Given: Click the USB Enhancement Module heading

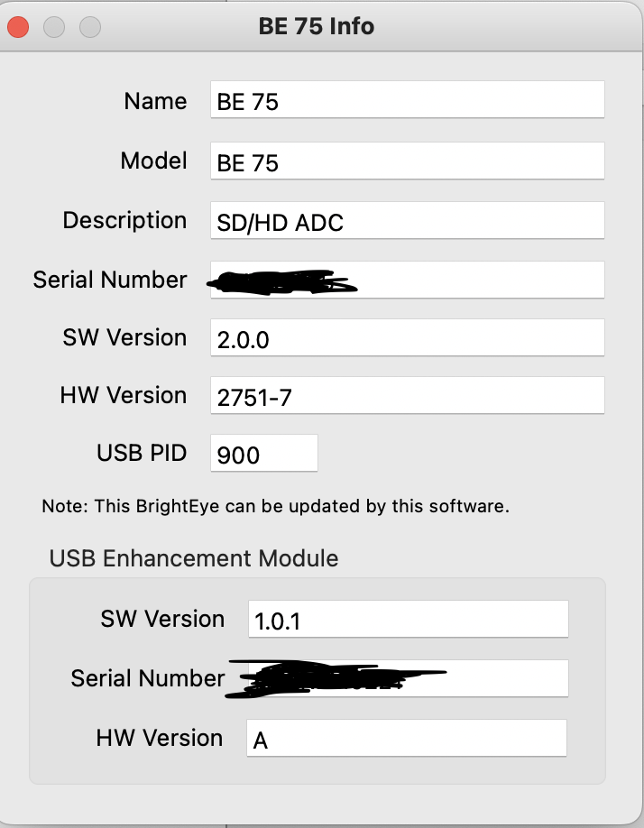Looking at the screenshot, I should (x=194, y=558).
